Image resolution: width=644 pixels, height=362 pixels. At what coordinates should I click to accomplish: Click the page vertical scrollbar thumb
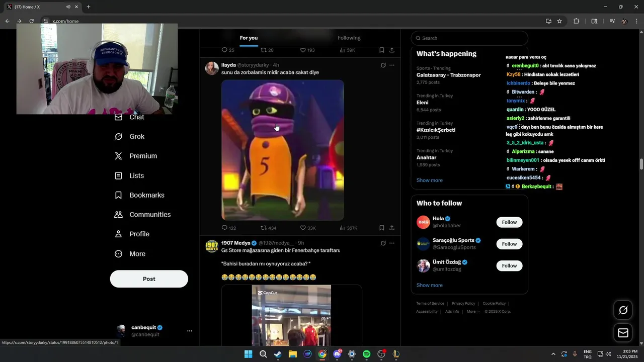[641, 164]
